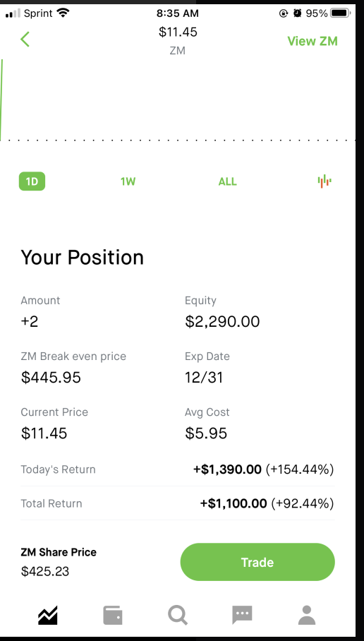
Task: Open the wallet tab icon
Action: tap(113, 616)
